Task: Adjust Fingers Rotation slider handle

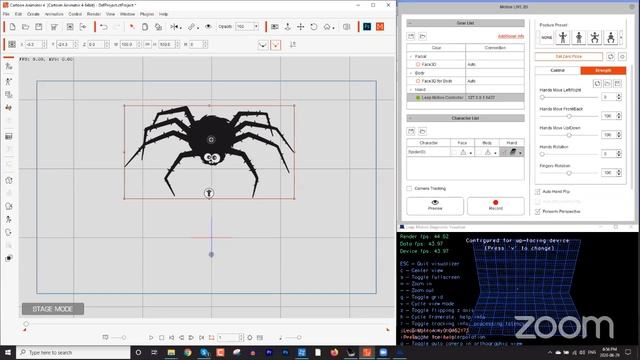Action: (x=569, y=173)
